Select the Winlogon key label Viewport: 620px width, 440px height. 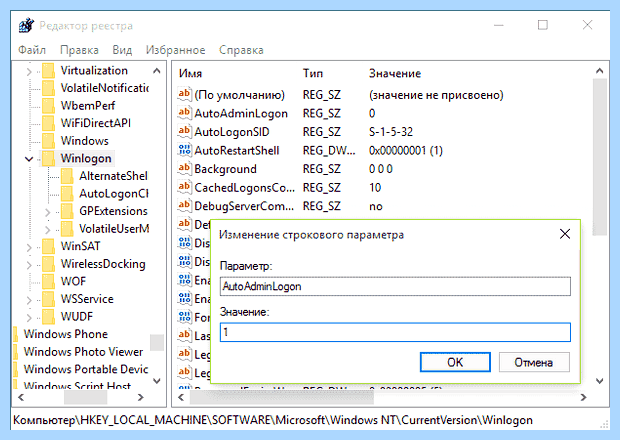point(86,159)
